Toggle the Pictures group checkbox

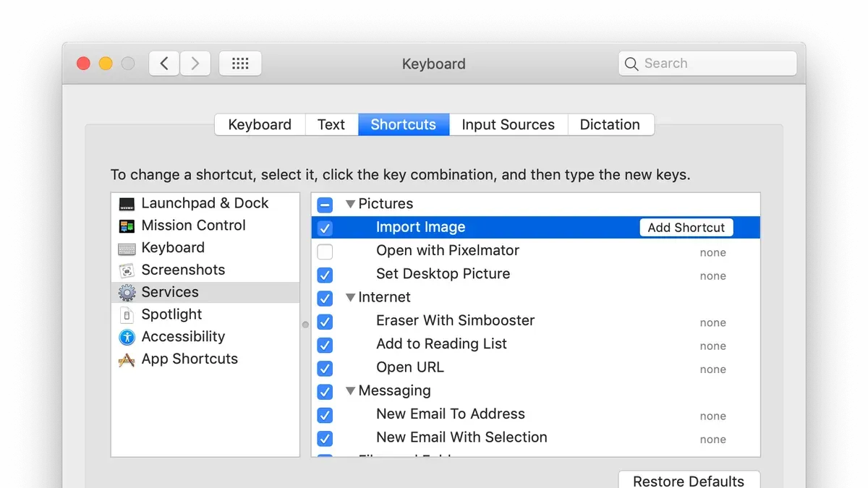tap(325, 205)
